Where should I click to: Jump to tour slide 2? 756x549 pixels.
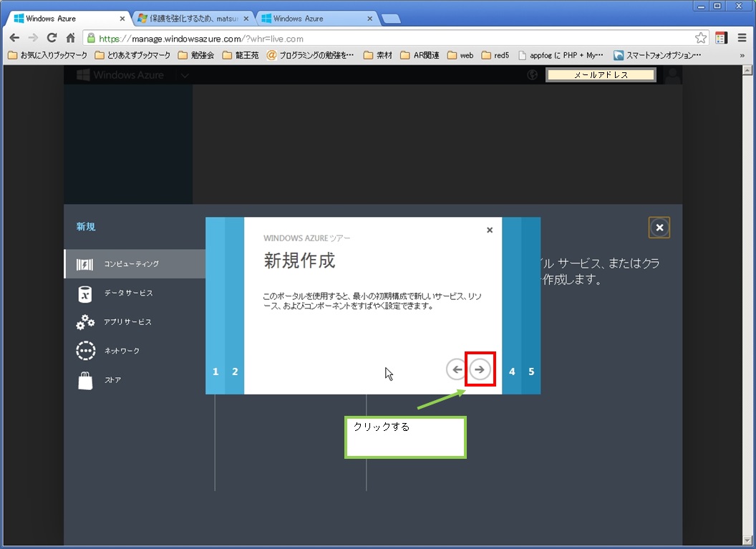[x=235, y=306]
